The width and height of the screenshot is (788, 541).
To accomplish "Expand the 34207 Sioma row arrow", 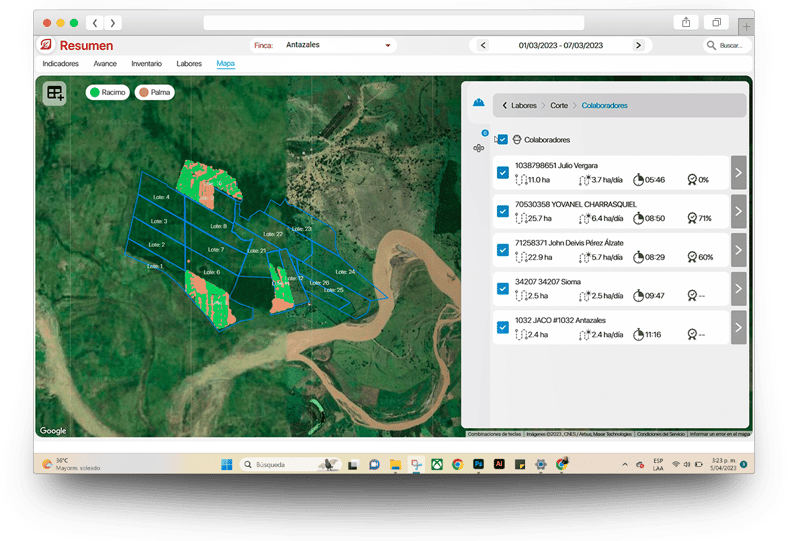I will coord(738,288).
